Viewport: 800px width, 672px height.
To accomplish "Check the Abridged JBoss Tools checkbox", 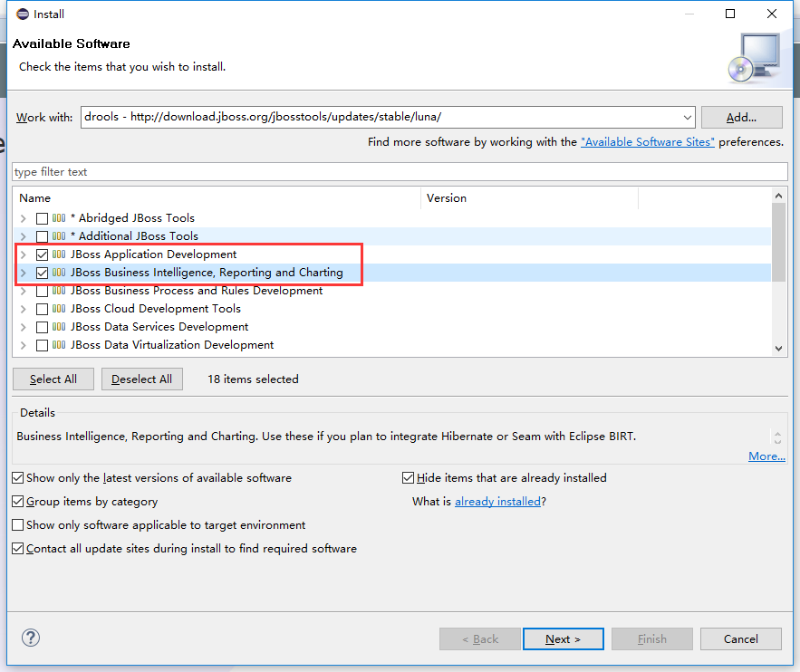I will tap(43, 219).
